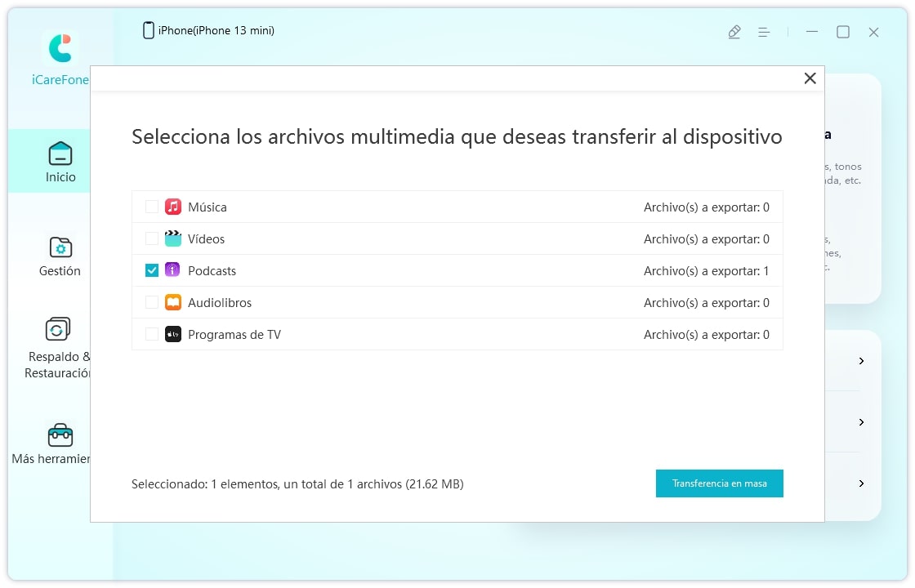Screen dimensions: 915x588
Task: Open the feedback pencil icon
Action: click(x=734, y=32)
